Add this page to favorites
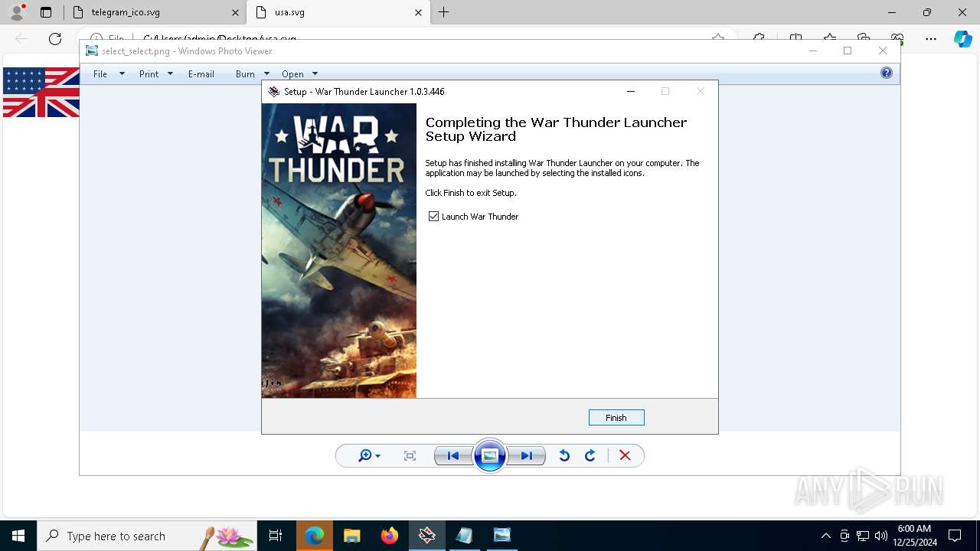 [x=718, y=37]
